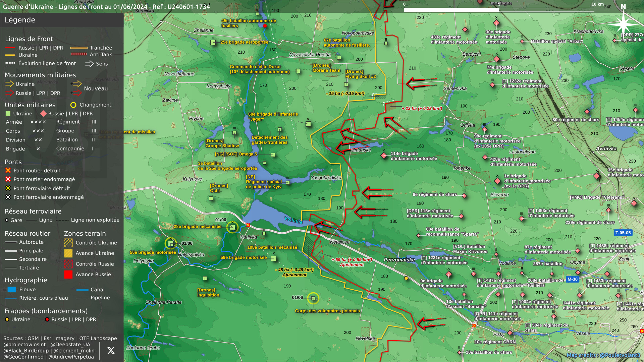This screenshot has width=644, height=362.
Task: Click Corps des volontaires polonais unit marker
Action: click(x=313, y=298)
